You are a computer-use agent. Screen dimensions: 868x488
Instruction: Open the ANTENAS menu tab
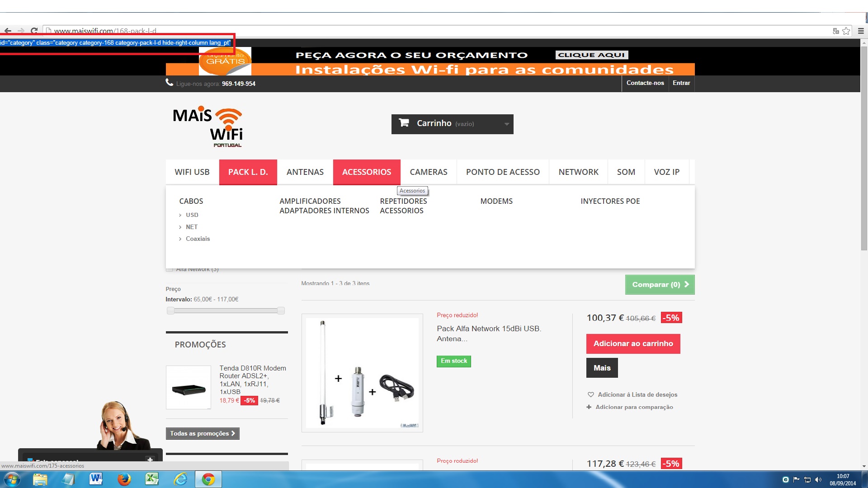pyautogui.click(x=305, y=172)
